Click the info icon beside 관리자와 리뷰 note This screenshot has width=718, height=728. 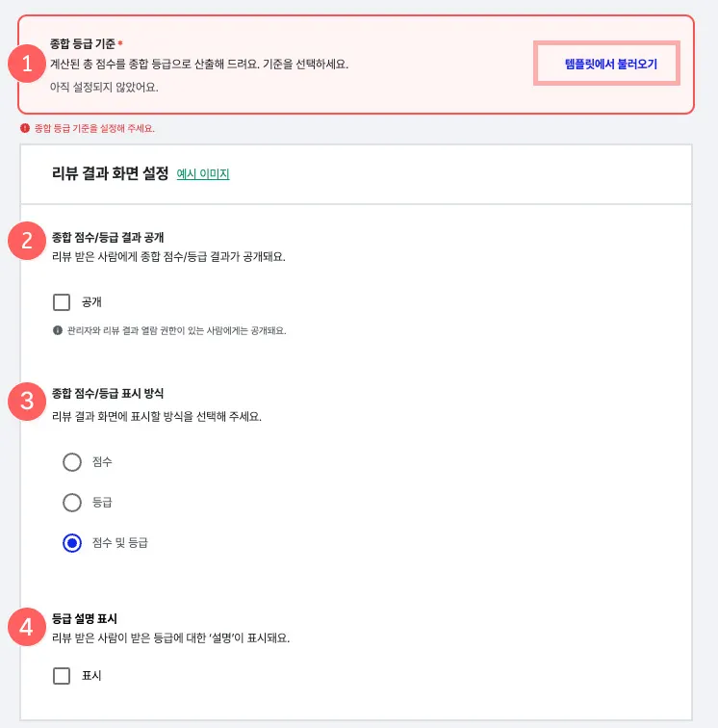coord(58,330)
